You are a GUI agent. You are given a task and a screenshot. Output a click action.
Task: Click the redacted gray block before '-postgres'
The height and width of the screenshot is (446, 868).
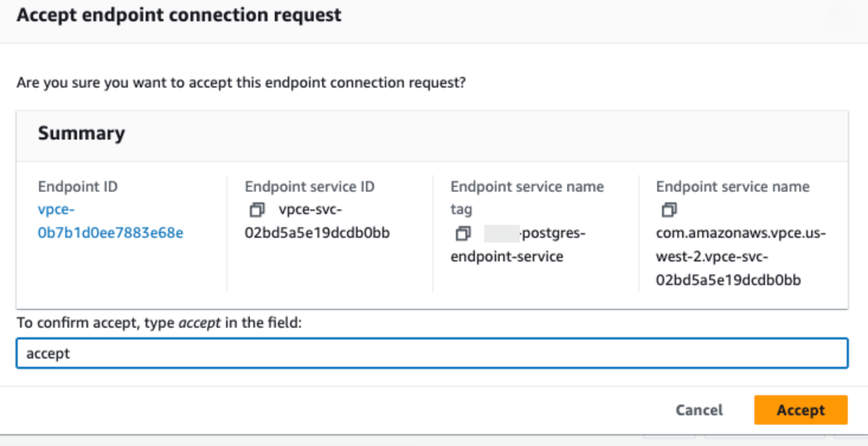[501, 234]
